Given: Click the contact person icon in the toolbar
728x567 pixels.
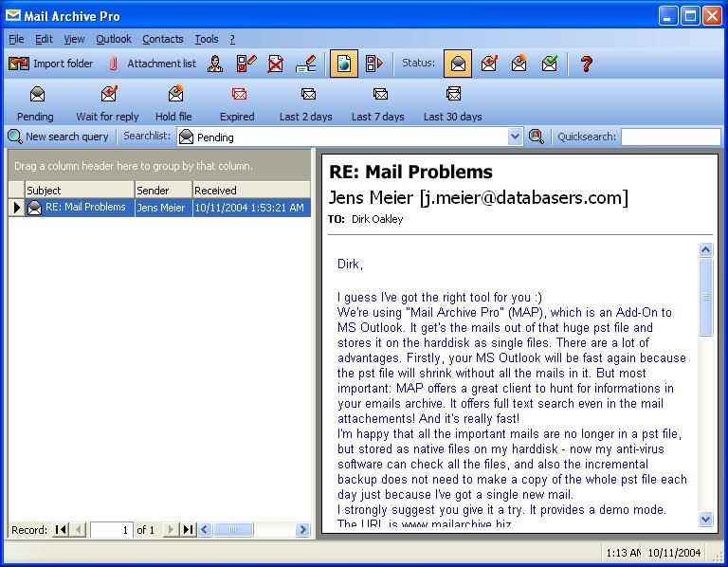Looking at the screenshot, I should (215, 64).
